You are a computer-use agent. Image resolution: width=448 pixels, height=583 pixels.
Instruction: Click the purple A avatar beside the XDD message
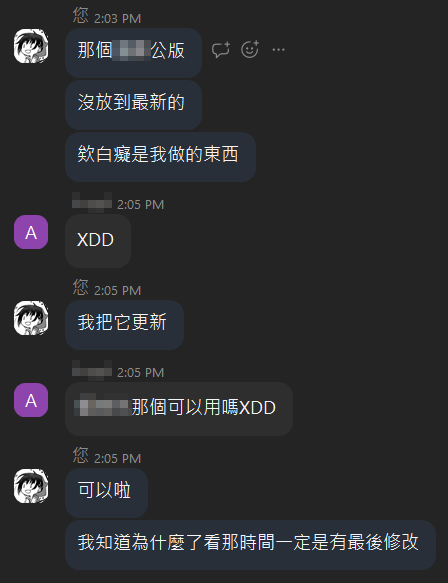(31, 232)
